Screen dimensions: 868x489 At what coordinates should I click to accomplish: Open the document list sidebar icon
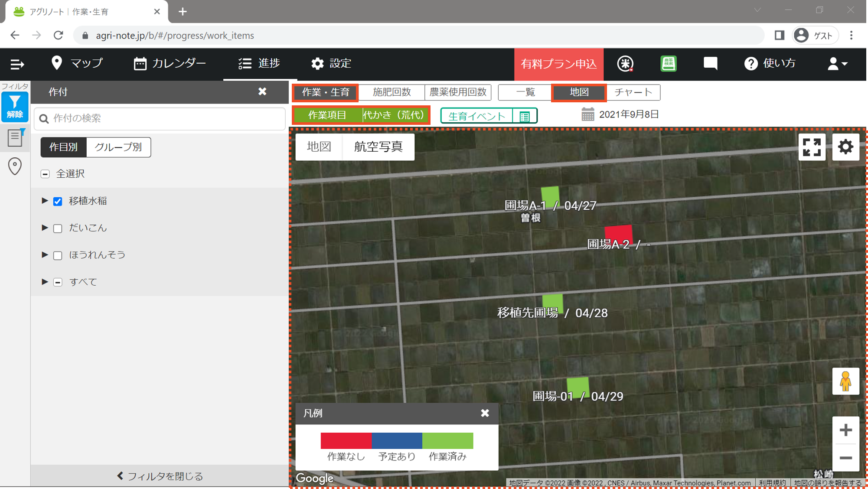click(x=15, y=137)
